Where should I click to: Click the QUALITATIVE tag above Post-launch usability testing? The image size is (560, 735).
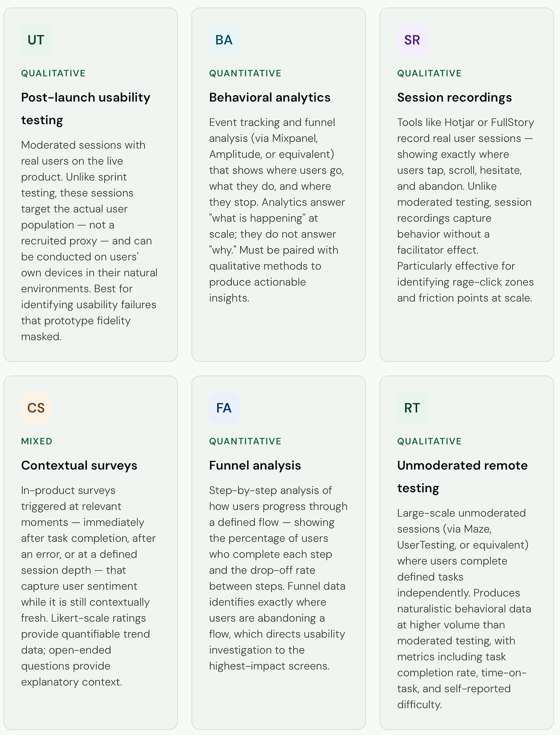(x=54, y=73)
